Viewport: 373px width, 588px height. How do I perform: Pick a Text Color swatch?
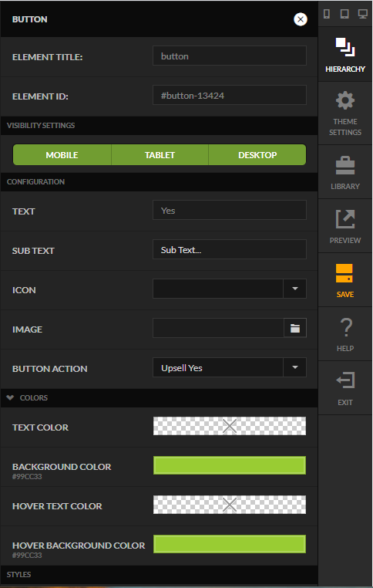click(230, 426)
